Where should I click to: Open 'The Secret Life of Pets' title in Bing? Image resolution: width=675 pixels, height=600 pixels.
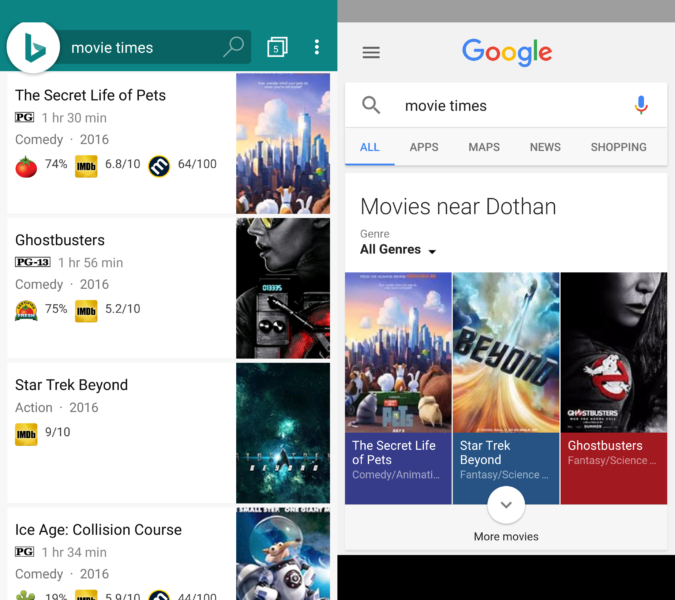point(90,95)
